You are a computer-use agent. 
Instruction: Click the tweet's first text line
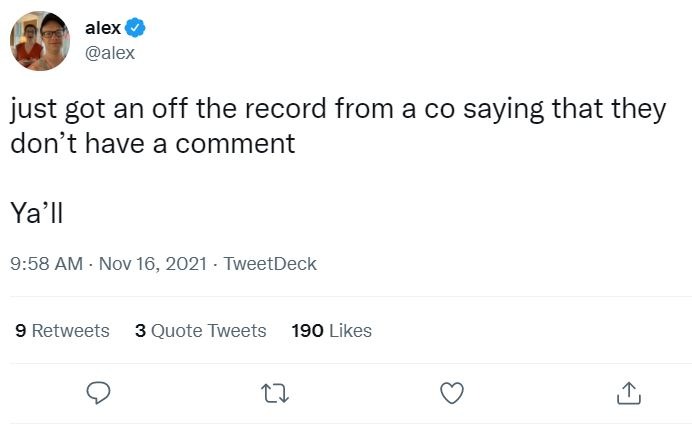click(x=338, y=109)
